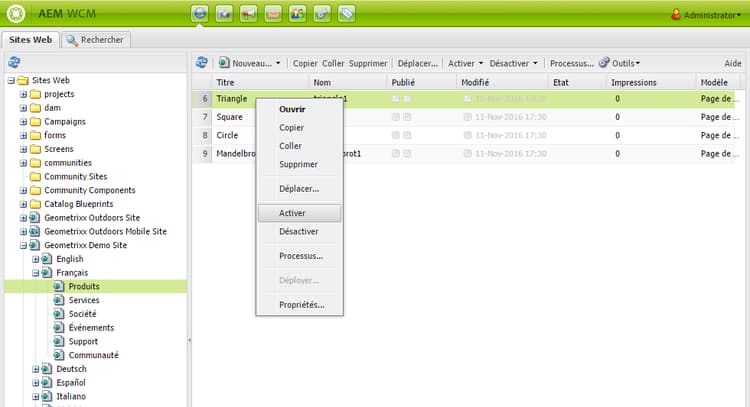Screen dimensions: 750x407
Task: Click the Nouveau page icon
Action: 224,63
